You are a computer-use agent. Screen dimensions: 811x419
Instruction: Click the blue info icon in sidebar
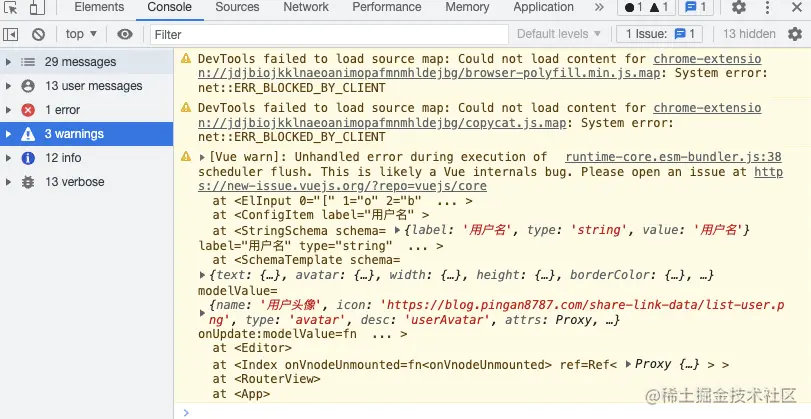(x=28, y=158)
